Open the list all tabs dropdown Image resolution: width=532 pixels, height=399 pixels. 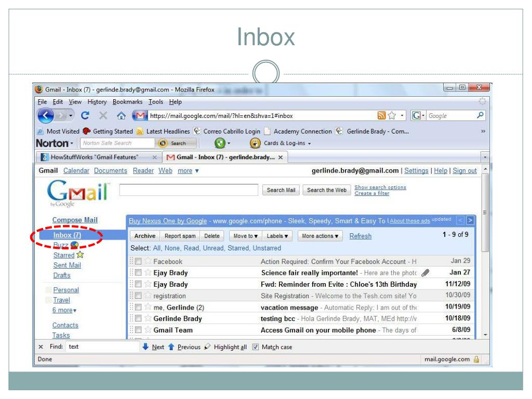coord(485,157)
